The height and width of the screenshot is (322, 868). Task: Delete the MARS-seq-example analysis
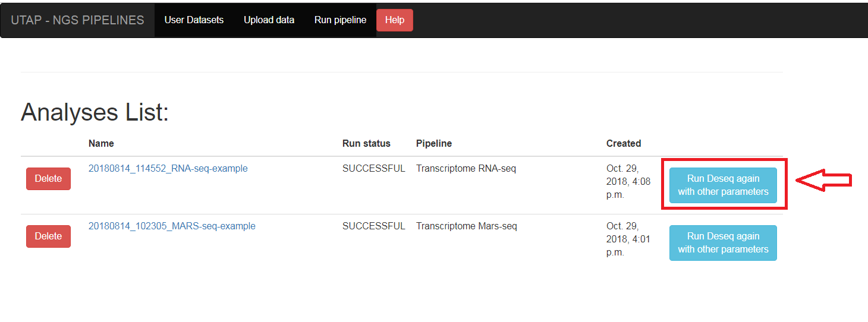tap(48, 236)
